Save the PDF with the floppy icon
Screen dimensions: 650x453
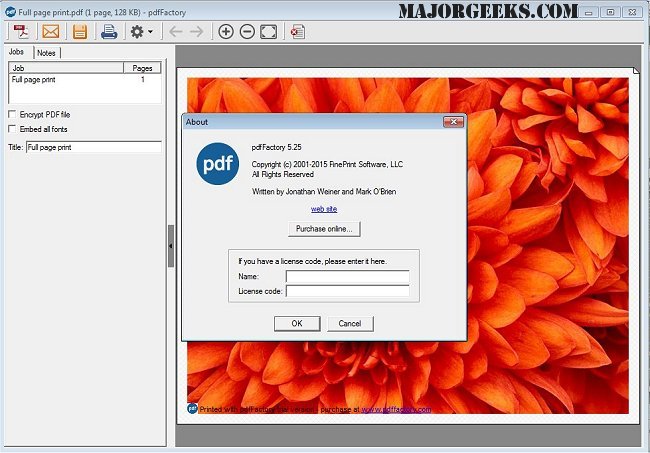[x=80, y=31]
